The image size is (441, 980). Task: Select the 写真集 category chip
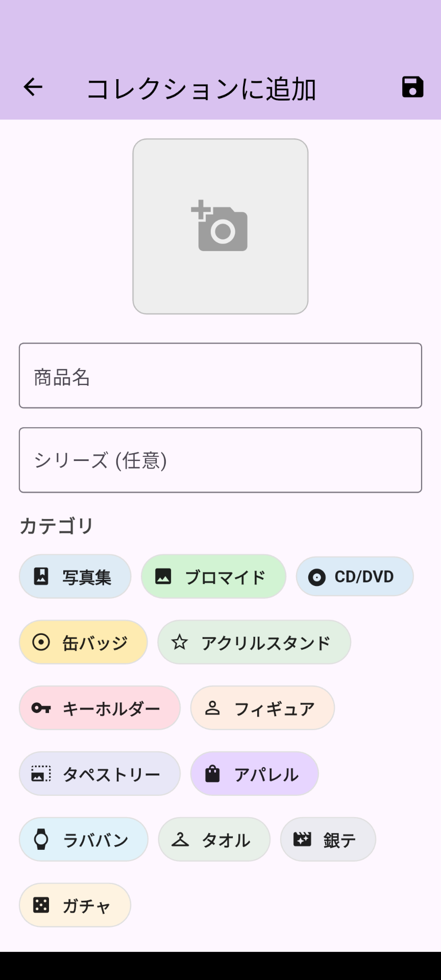pos(75,577)
